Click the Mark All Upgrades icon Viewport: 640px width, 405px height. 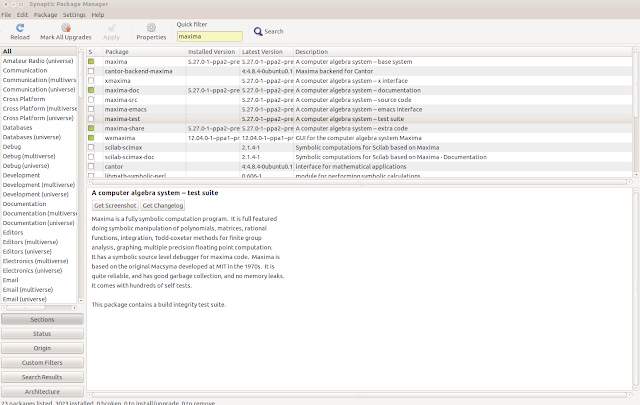[66, 28]
